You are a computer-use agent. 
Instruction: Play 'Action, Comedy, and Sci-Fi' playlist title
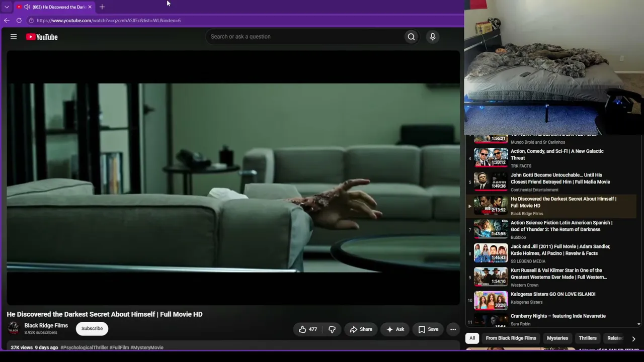(557, 154)
